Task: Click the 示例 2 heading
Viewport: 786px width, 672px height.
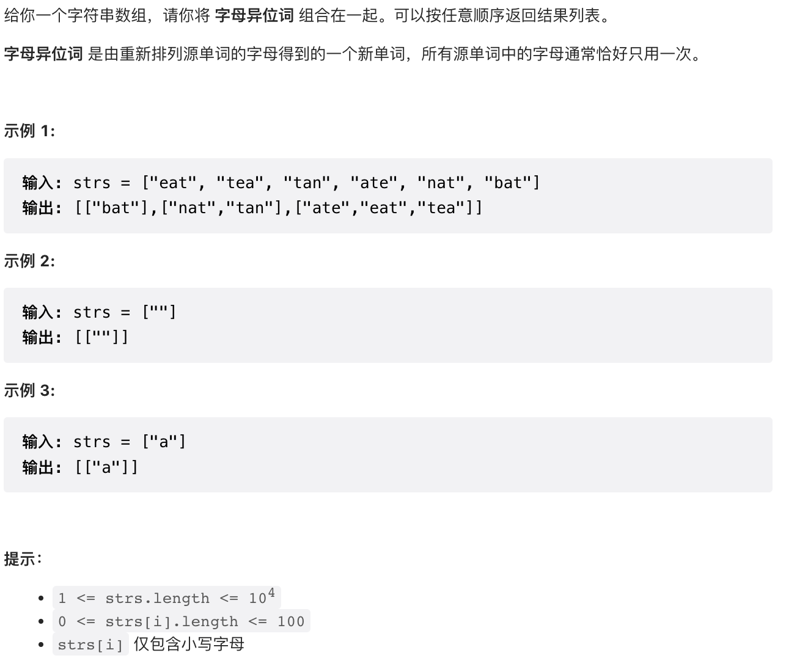Action: pyautogui.click(x=29, y=261)
